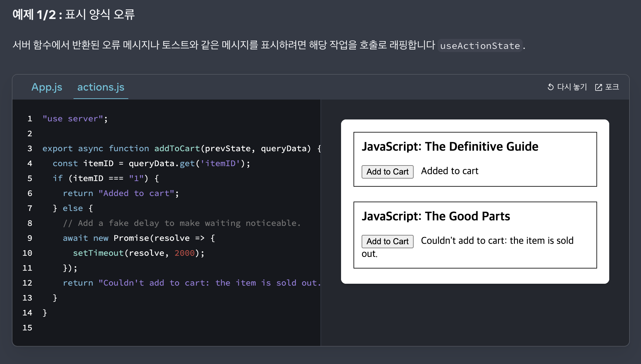
Task: Place cursor on "use server" code line
Action: (75, 119)
